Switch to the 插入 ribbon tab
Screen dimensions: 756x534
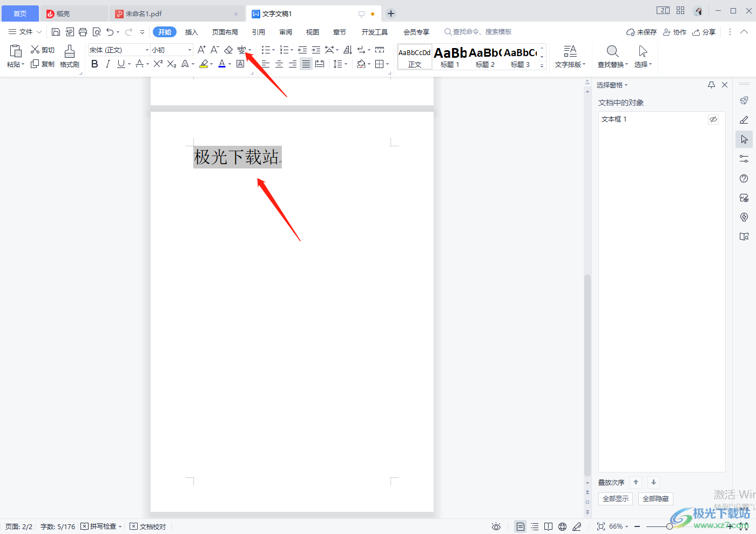point(192,32)
